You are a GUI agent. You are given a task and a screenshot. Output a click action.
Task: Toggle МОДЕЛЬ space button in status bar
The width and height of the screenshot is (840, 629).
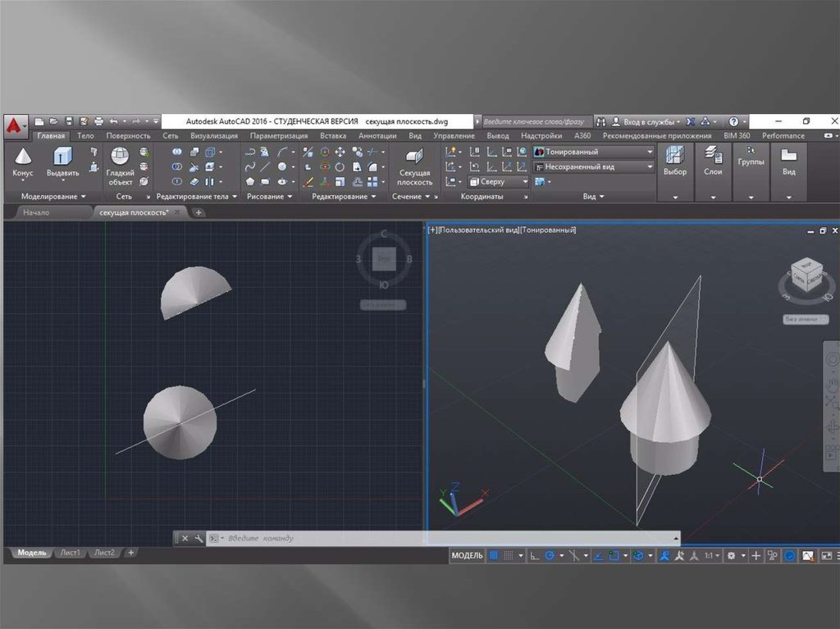coord(467,556)
